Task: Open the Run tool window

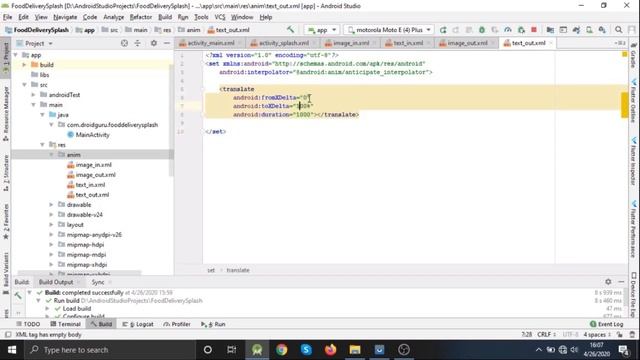Action: [x=213, y=324]
